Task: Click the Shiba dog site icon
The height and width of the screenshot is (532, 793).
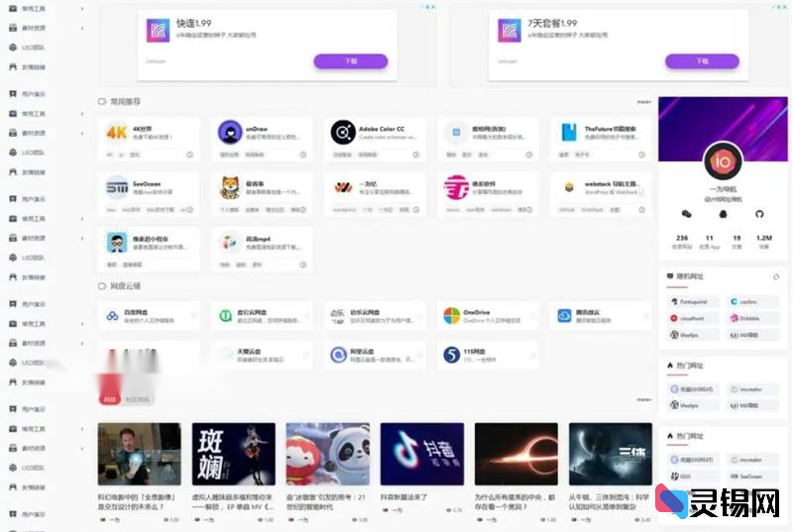Action: [230, 187]
